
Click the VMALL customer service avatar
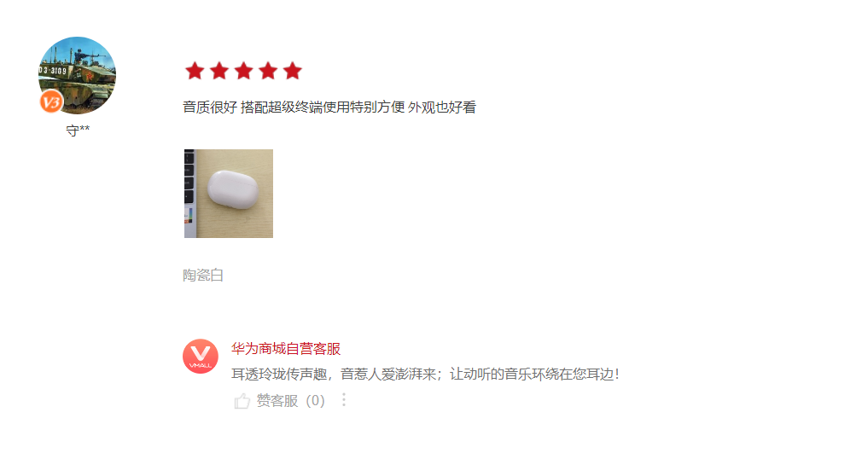(x=201, y=357)
